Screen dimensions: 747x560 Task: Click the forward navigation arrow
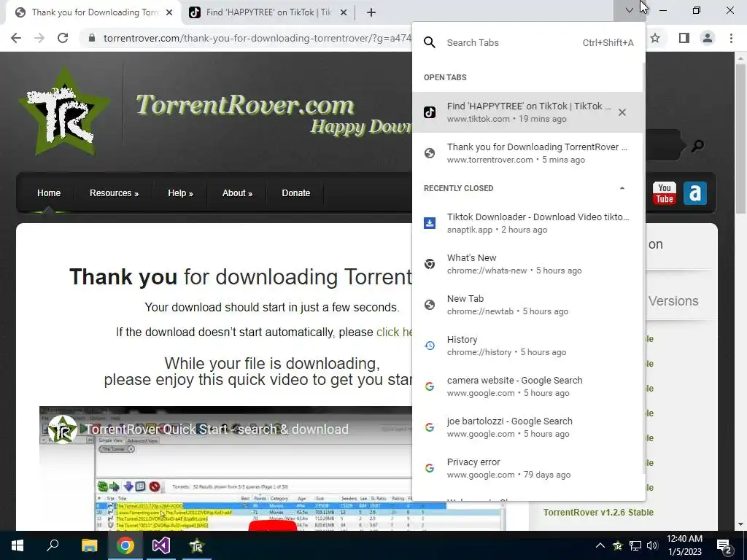point(39,38)
